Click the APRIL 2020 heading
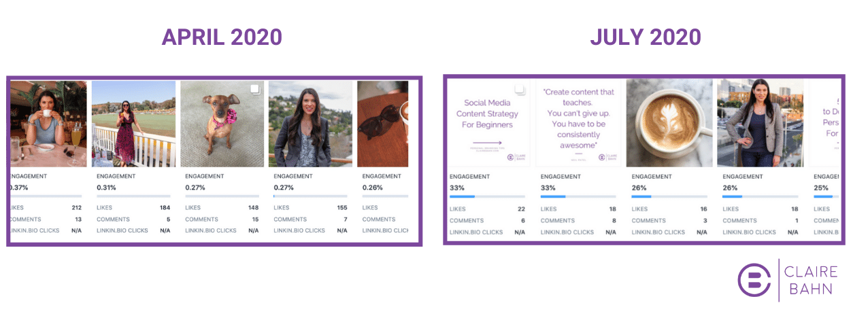The image size is (868, 318). click(x=222, y=37)
